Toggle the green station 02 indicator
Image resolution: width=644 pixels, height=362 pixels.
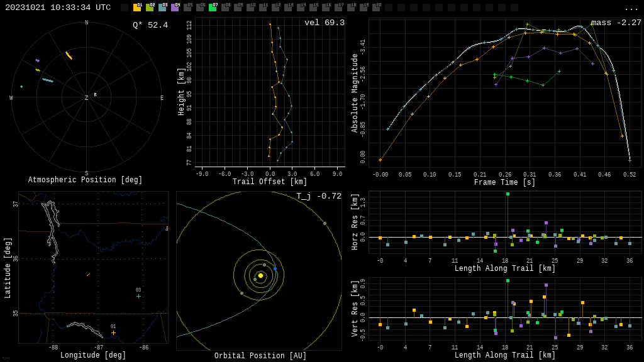tap(150, 8)
